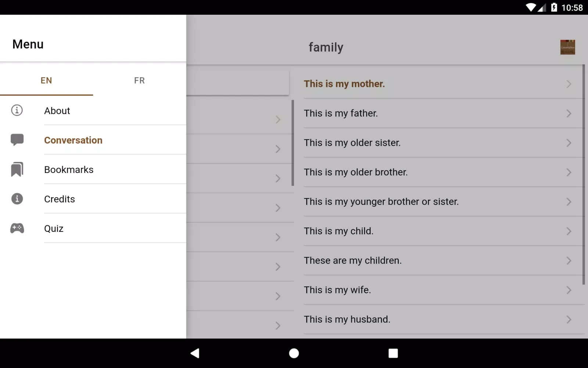This screenshot has height=368, width=588.
Task: Switch to the FR language tab
Action: pos(139,80)
